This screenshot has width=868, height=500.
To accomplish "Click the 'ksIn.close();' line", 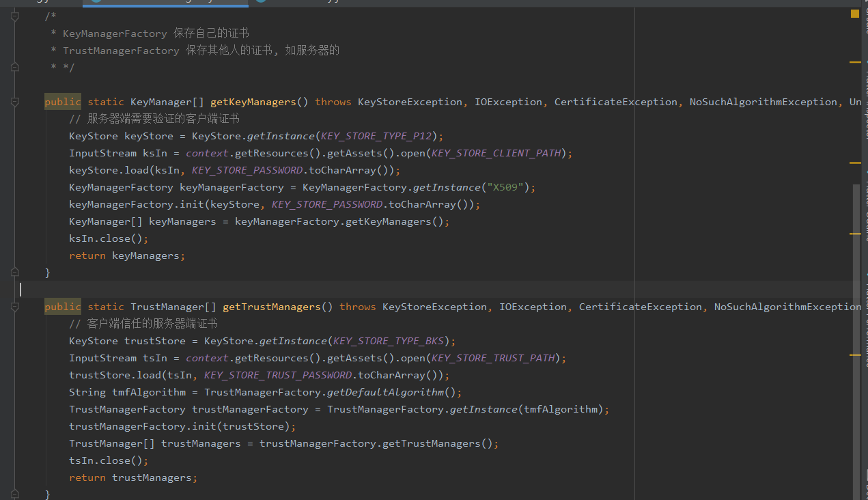I will point(109,238).
